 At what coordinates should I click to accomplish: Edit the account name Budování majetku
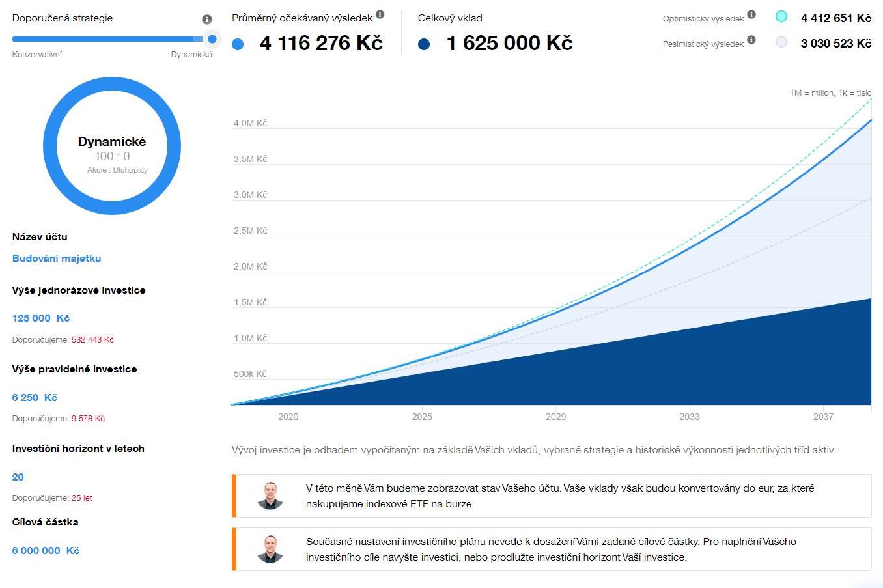(57, 259)
